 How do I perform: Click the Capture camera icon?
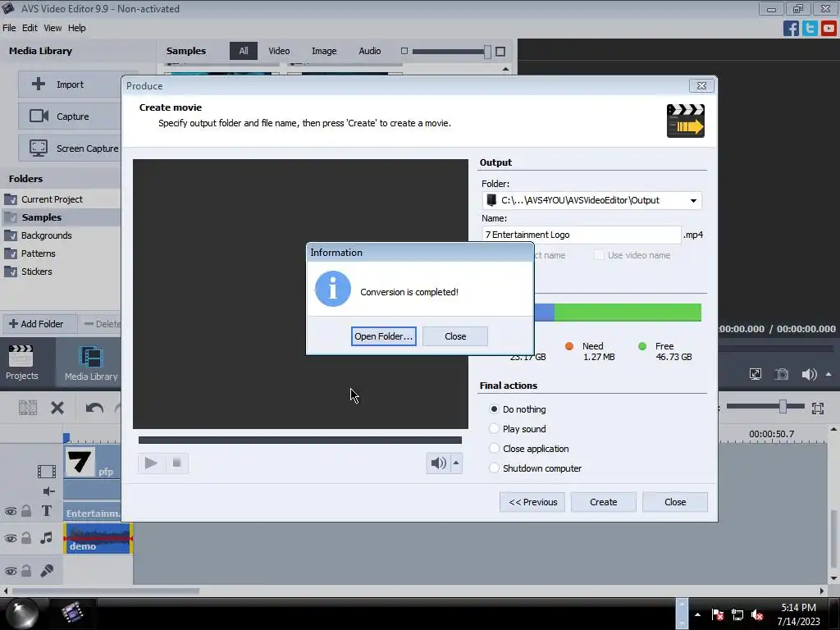pos(39,116)
